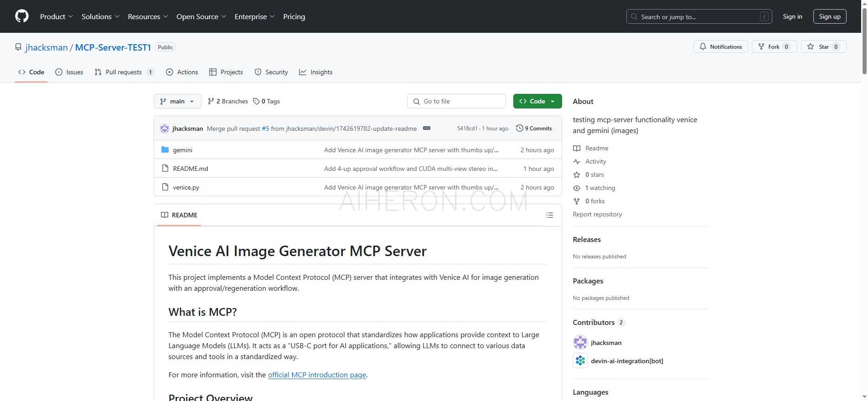Open venice.py file name
This screenshot has width=868, height=401.
(x=186, y=187)
